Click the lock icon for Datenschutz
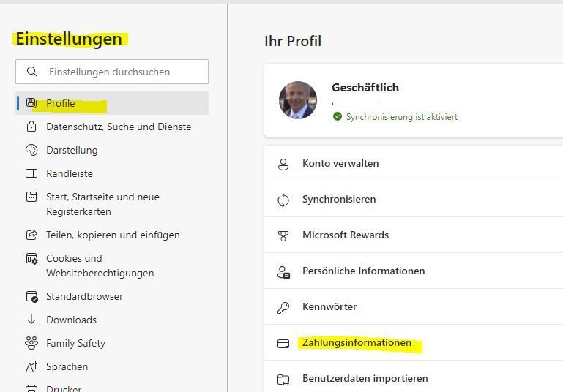563x392 pixels. [x=31, y=127]
